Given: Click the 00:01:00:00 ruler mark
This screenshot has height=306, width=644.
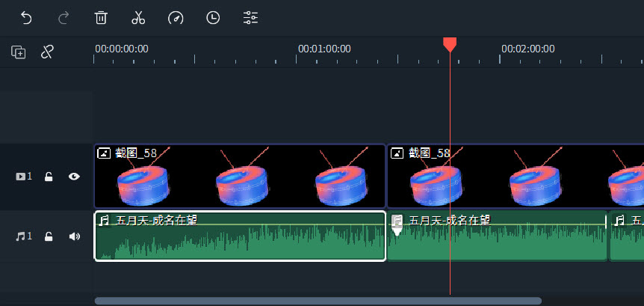Looking at the screenshot, I should [324, 49].
